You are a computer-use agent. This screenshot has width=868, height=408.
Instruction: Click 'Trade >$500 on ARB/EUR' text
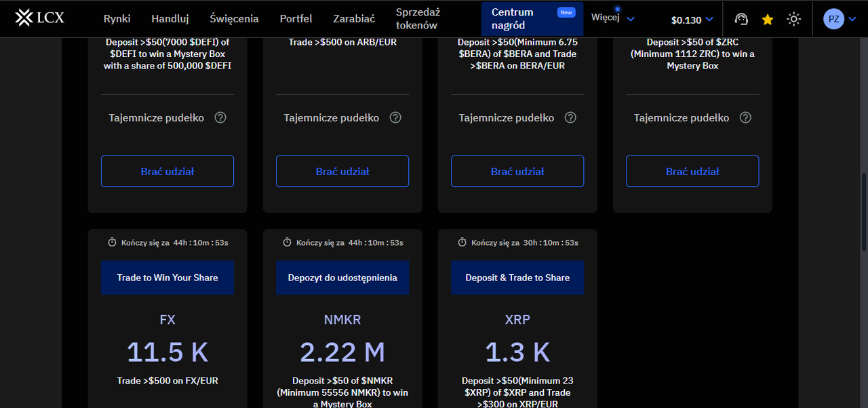pyautogui.click(x=342, y=42)
